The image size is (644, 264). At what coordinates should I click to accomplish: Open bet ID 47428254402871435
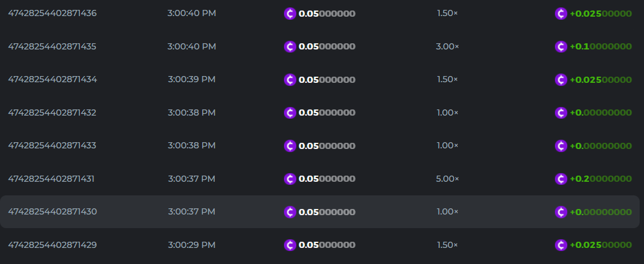[x=52, y=46]
